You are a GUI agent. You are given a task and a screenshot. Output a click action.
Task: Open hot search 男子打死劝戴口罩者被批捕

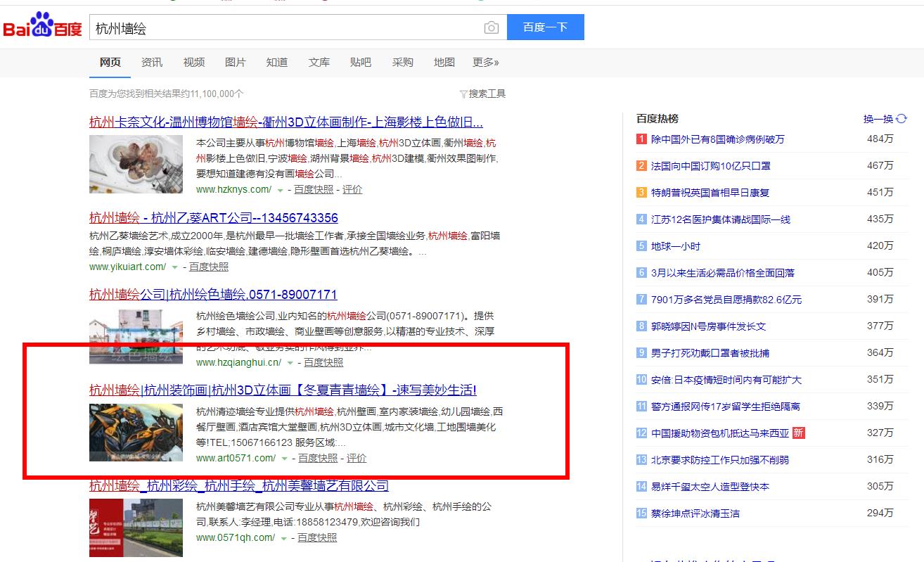710,353
